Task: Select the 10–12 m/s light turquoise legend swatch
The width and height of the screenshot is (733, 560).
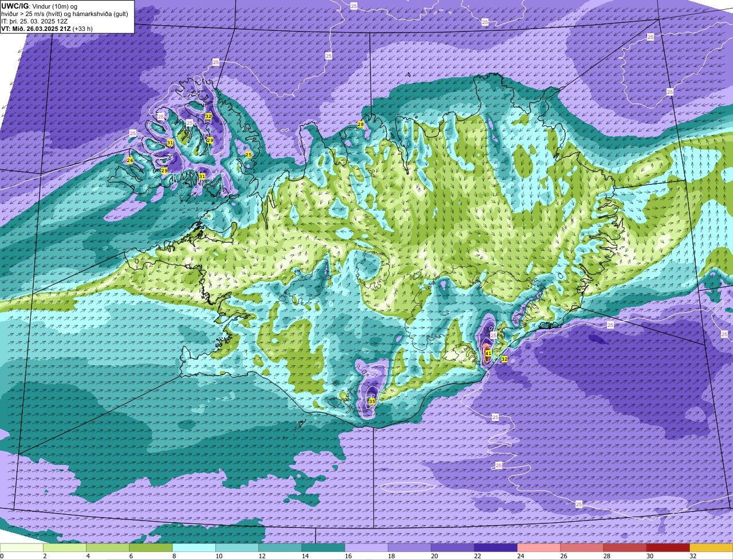Action: coord(237,547)
